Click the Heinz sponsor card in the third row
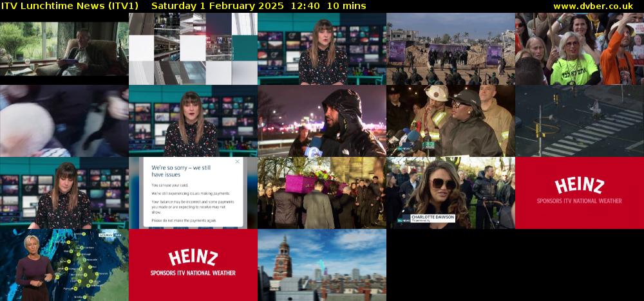 point(580,193)
